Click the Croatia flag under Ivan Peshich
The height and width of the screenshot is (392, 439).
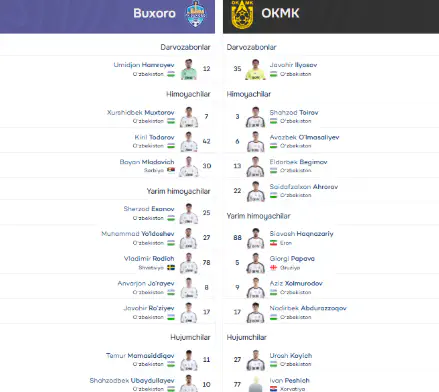tap(273, 389)
